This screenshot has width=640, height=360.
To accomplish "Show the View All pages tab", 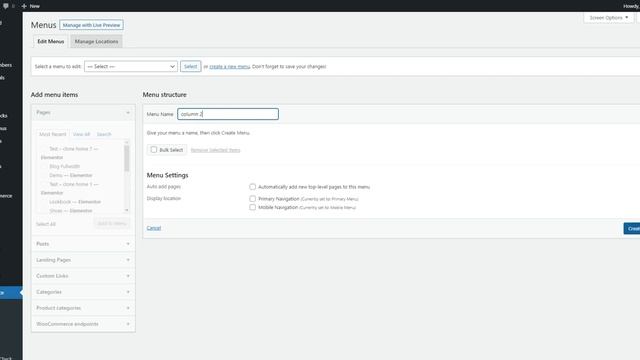I will point(81,134).
